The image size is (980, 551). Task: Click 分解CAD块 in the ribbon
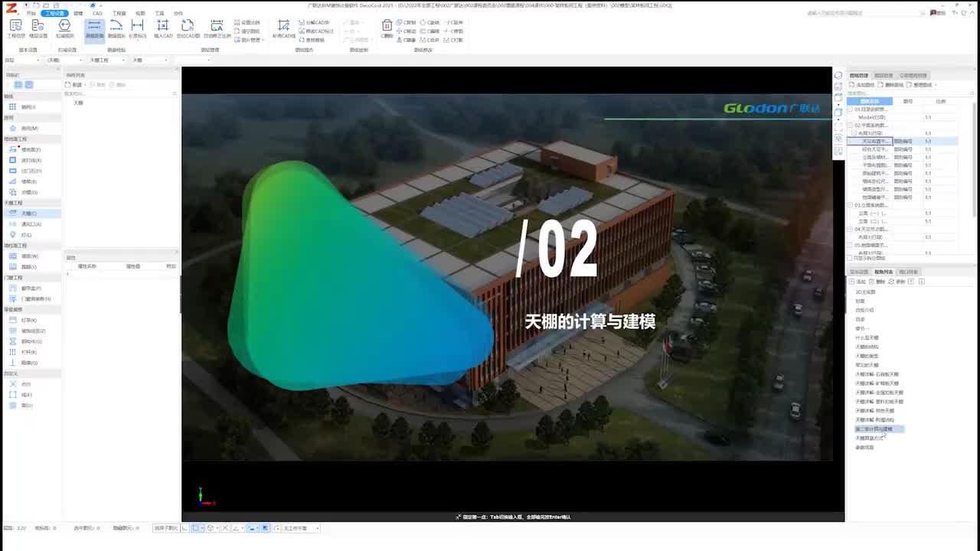315,23
